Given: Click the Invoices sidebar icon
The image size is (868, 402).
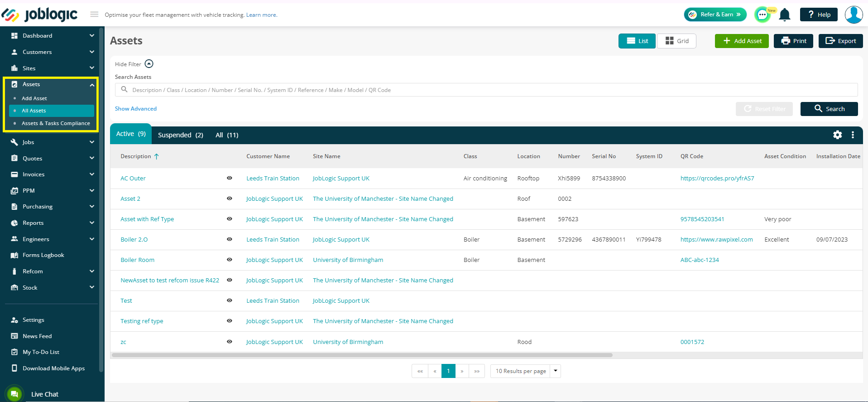Looking at the screenshot, I should [14, 174].
